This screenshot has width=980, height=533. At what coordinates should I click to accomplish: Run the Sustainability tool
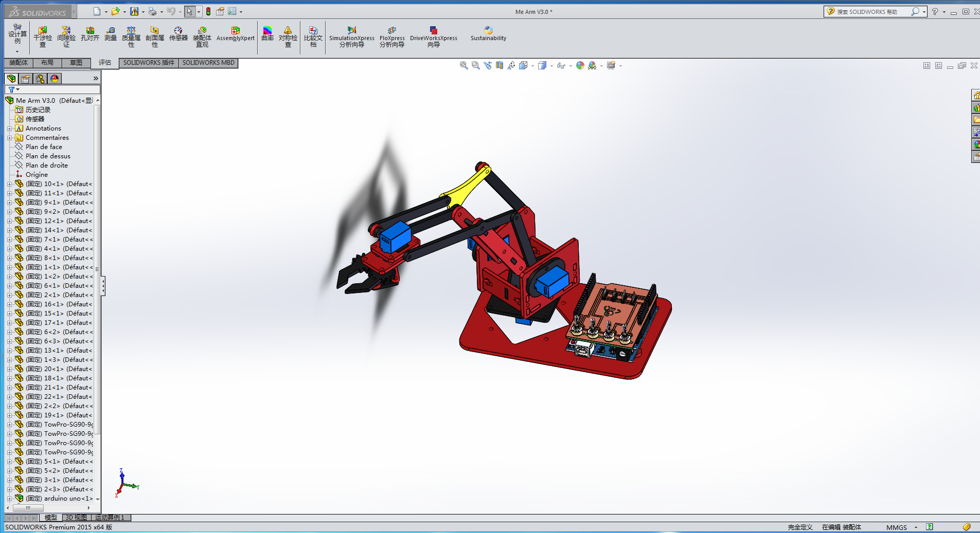488,36
